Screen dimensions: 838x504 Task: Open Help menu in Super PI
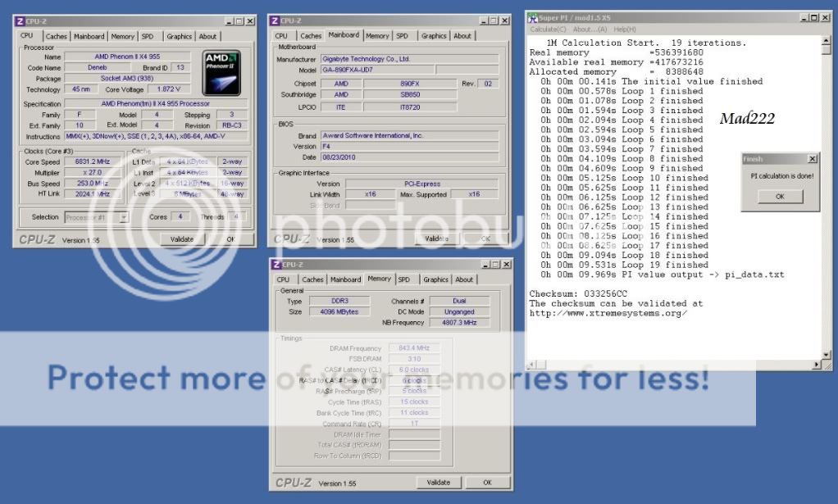[x=625, y=30]
